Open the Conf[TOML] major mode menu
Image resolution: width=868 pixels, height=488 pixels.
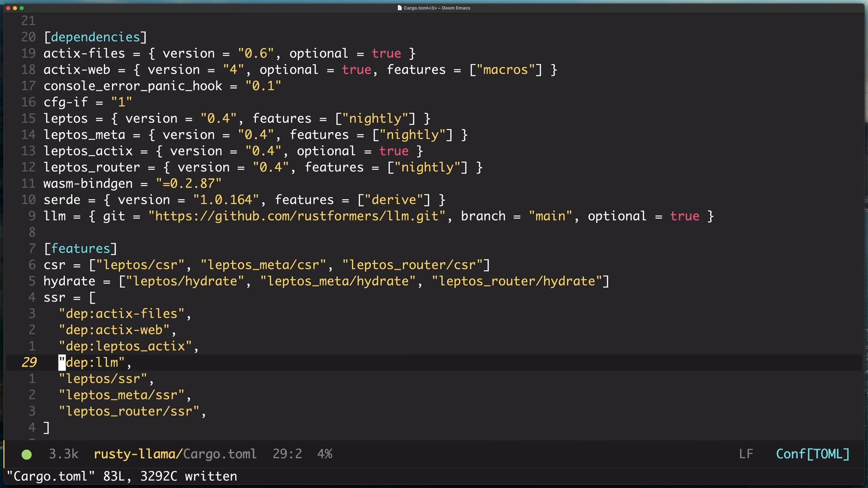click(x=812, y=454)
